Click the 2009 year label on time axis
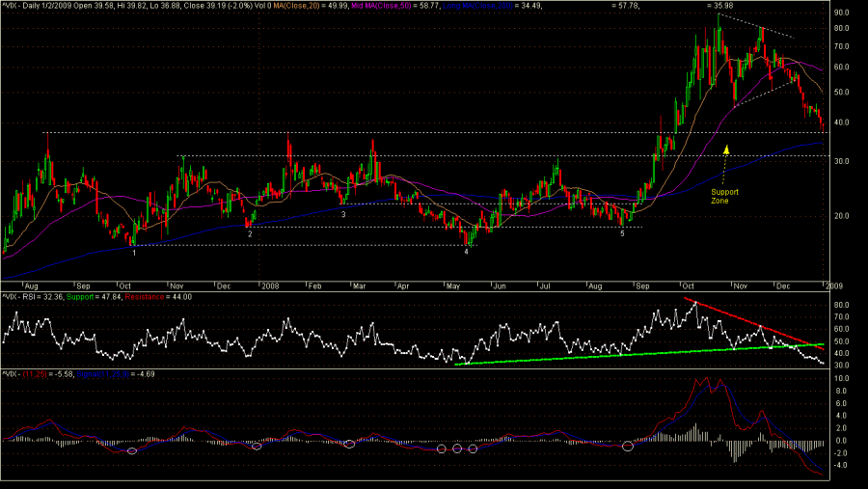Viewport: 868px width, 489px height. coord(834,286)
